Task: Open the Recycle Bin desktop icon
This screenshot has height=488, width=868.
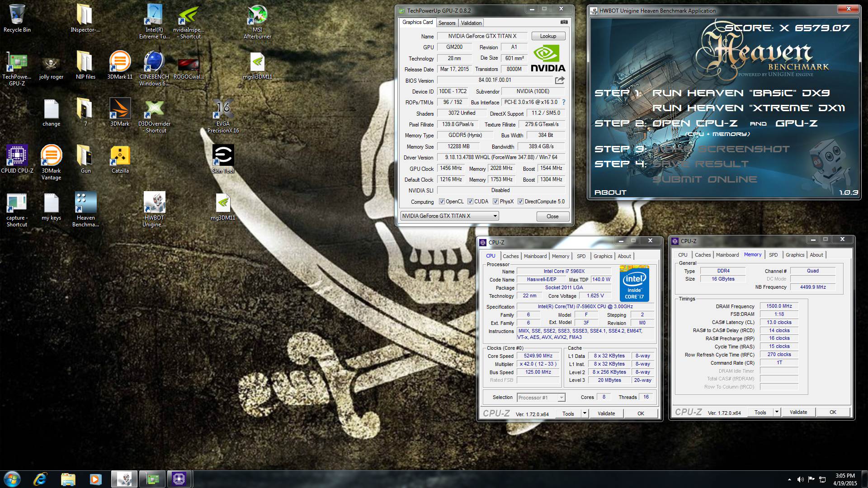Action: [x=17, y=18]
